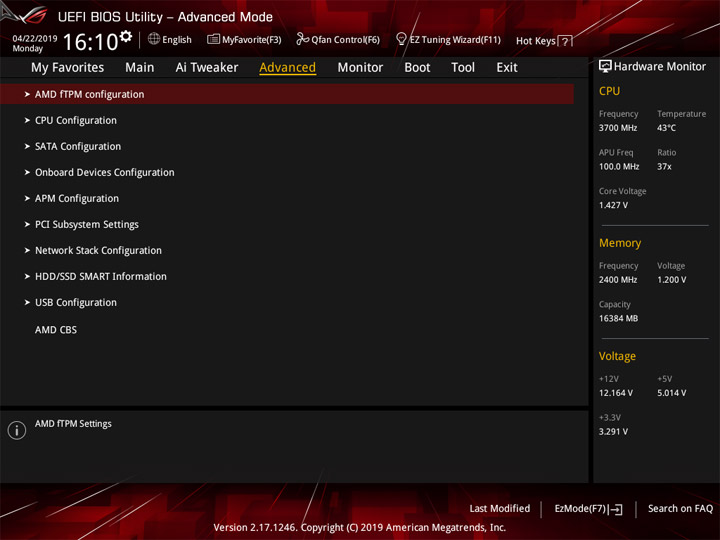
Task: Show Hot Keys label
Action: (536, 41)
